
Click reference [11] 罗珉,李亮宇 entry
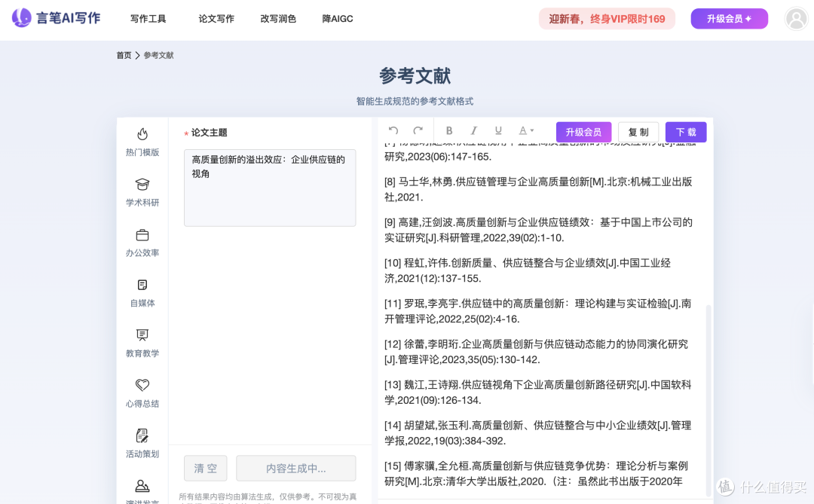538,311
